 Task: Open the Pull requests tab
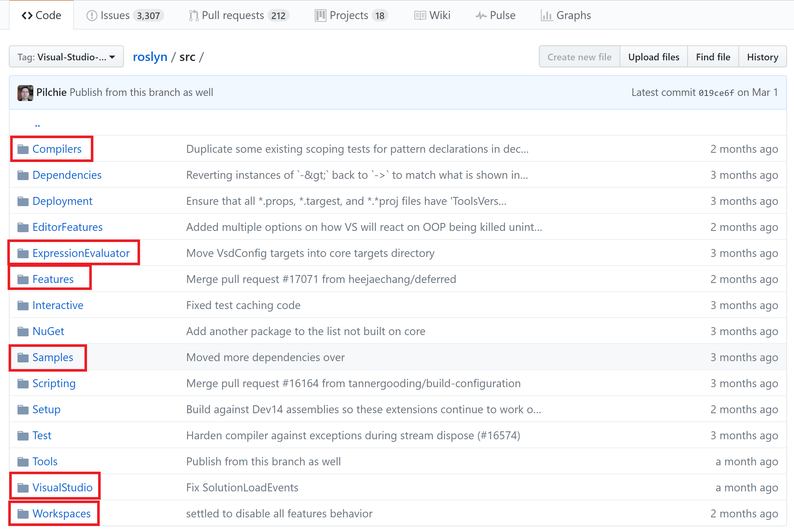239,15
